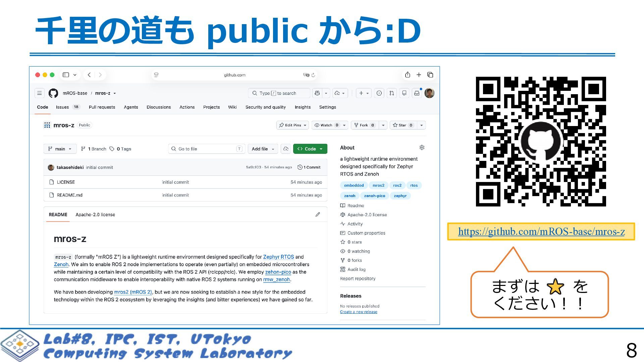Image resolution: width=644 pixels, height=362 pixels.
Task: Open the README.md file
Action: (x=69, y=195)
